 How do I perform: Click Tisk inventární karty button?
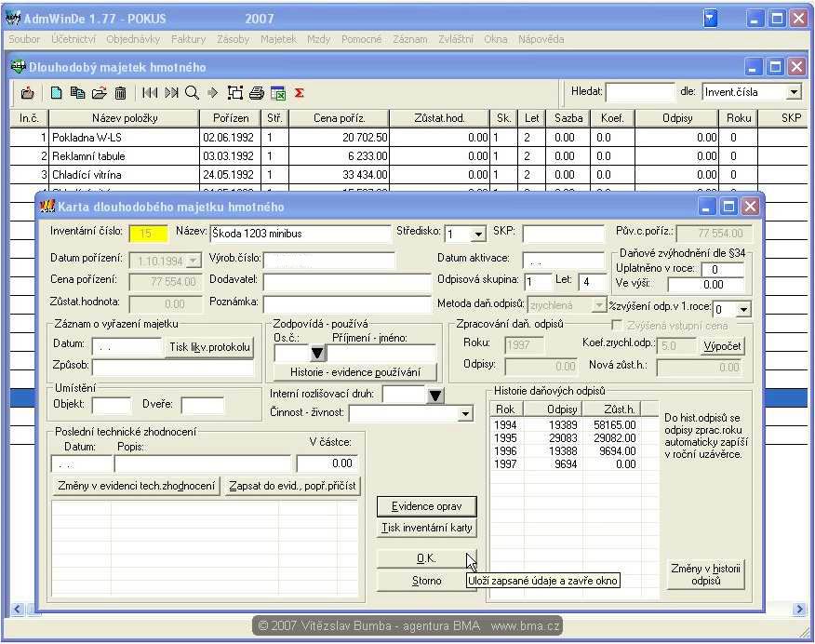tap(426, 528)
